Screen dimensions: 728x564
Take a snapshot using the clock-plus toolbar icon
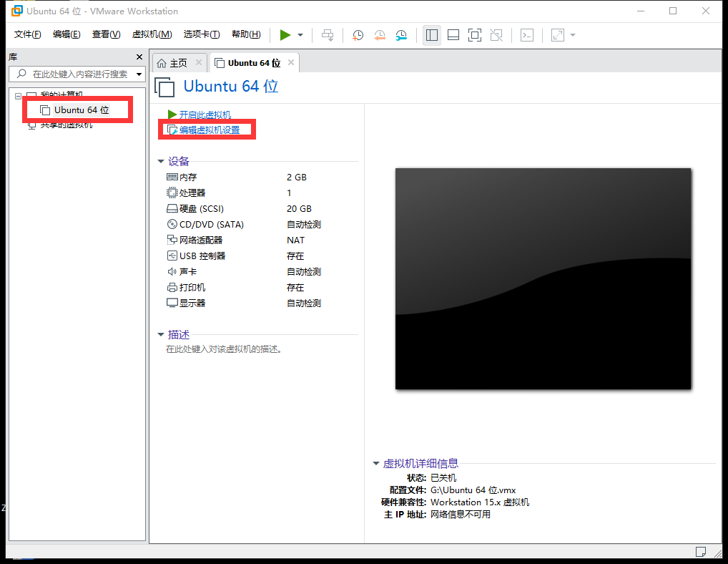pyautogui.click(x=358, y=35)
